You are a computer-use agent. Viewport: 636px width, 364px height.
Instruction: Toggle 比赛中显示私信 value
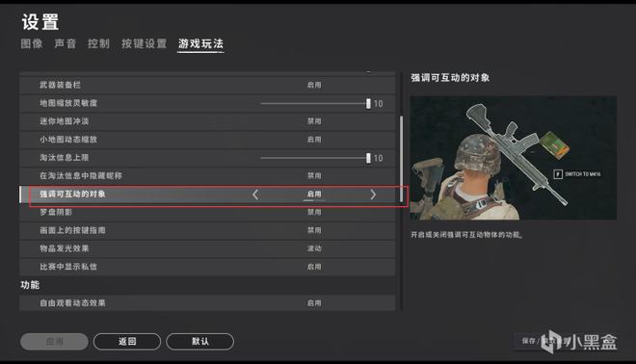tap(314, 267)
